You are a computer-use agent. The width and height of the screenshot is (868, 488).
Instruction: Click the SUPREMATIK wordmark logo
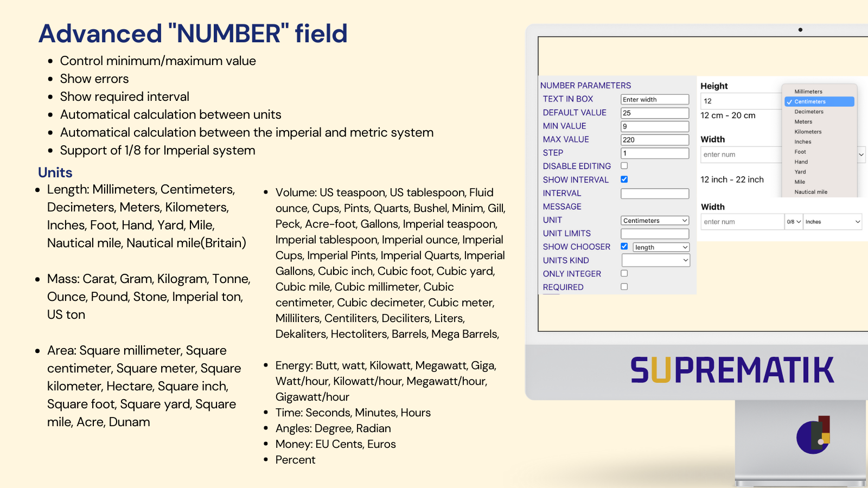732,369
